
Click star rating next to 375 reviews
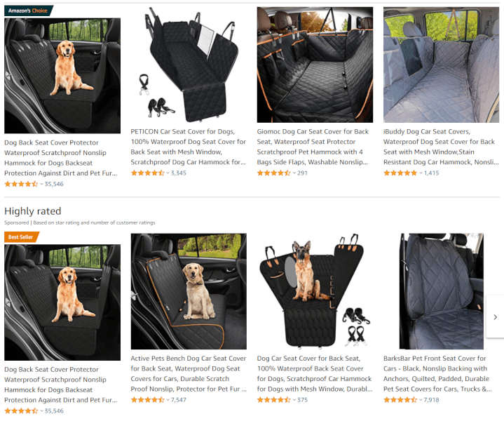[274, 400]
